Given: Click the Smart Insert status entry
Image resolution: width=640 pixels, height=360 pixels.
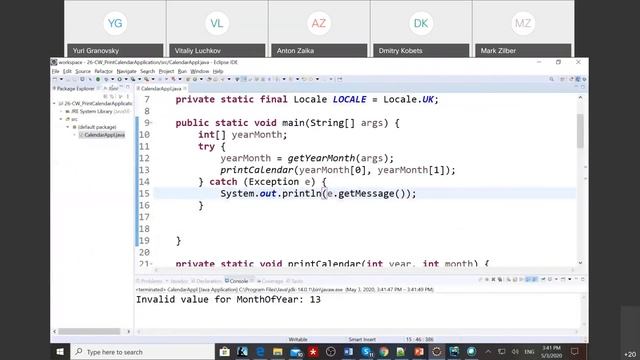Looking at the screenshot, I should 362,339.
